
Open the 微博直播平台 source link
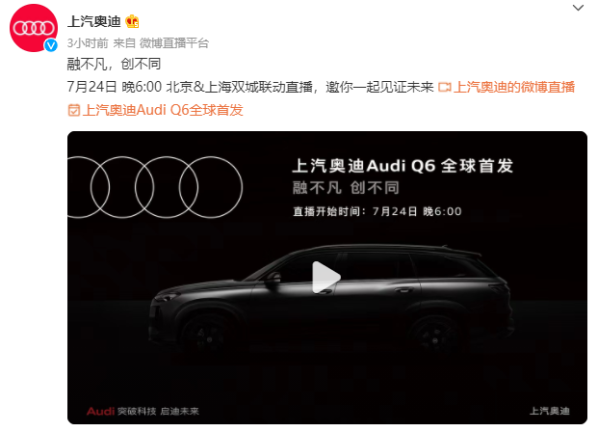point(174,43)
